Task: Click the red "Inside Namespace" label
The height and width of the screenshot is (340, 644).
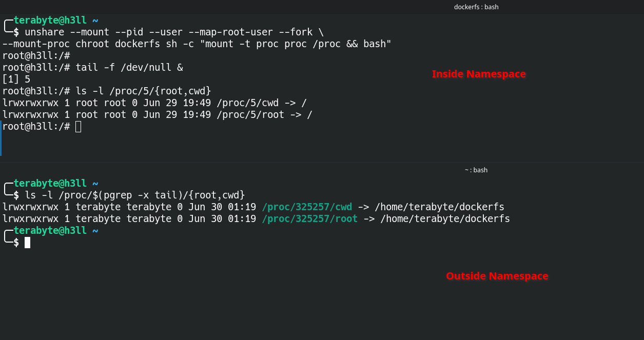Action: 478,74
